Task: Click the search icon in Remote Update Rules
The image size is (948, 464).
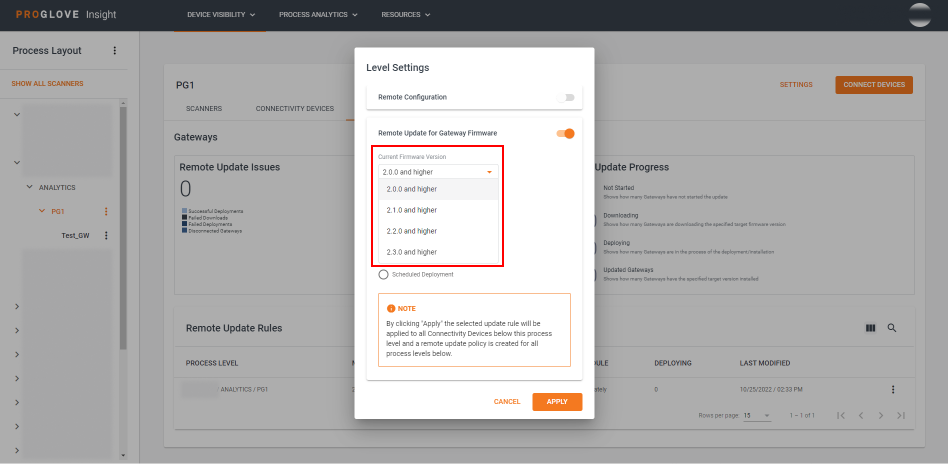Action: (x=892, y=328)
